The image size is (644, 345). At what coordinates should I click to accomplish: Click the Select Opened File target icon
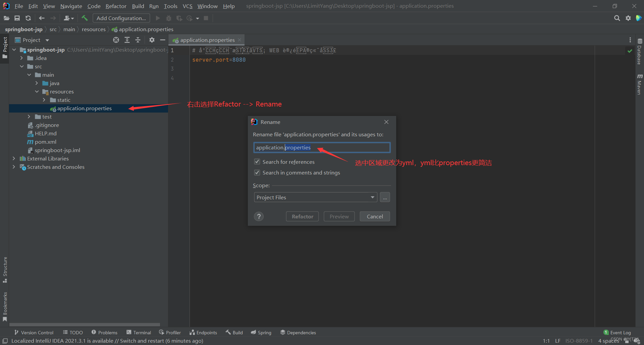(x=116, y=40)
